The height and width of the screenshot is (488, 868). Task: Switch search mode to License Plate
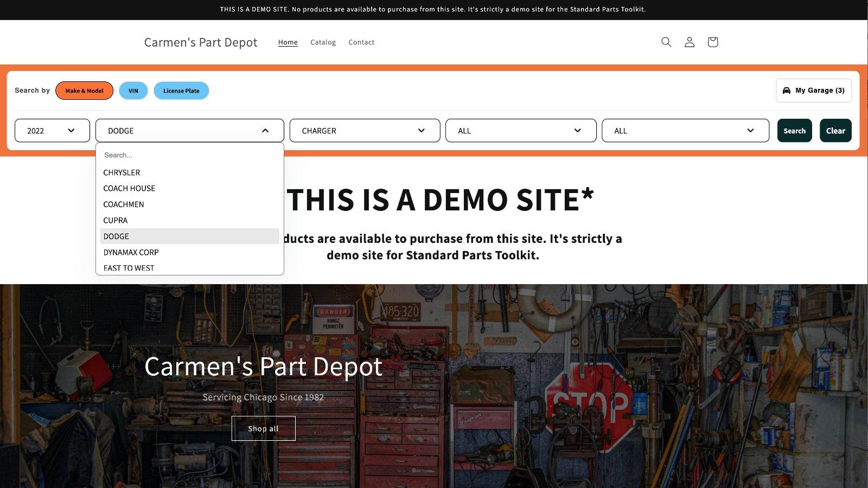pyautogui.click(x=181, y=91)
